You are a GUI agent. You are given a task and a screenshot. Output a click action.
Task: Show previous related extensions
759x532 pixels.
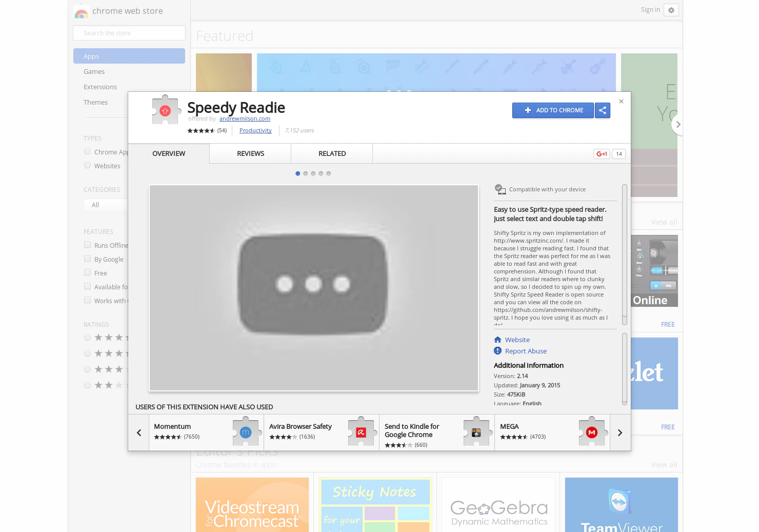[x=138, y=432]
